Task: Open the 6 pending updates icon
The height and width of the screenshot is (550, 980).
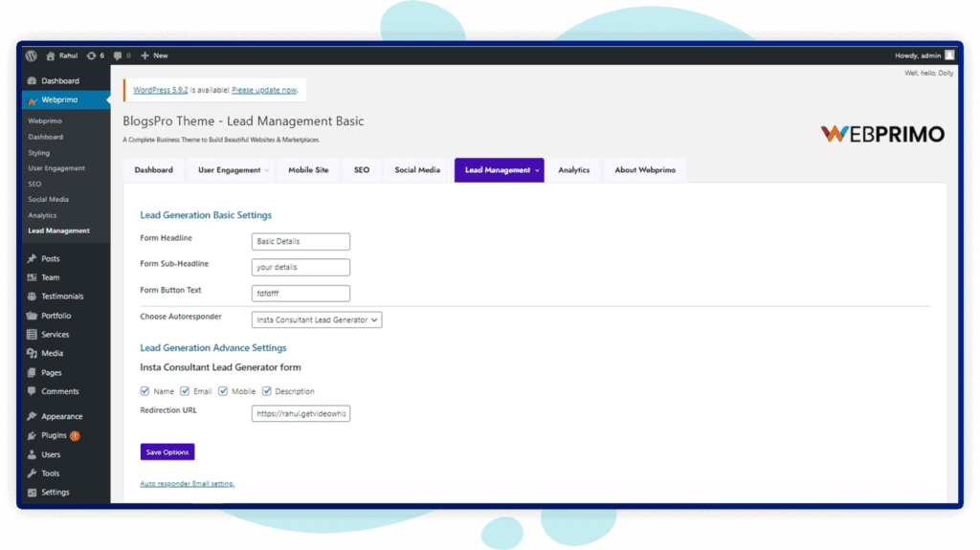Action: [91, 55]
